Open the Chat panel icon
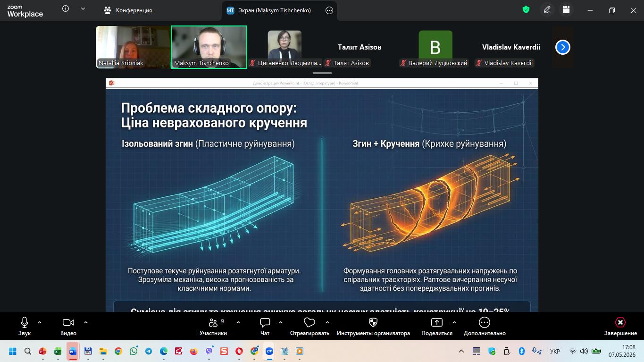The height and width of the screenshot is (362, 644). tap(265, 322)
